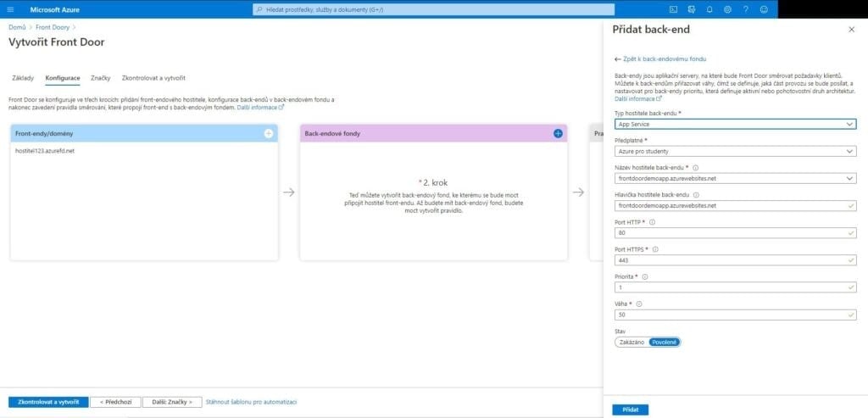Viewport: 868px width, 418px height.
Task: Add a back-end pool with plus icon
Action: coord(558,133)
